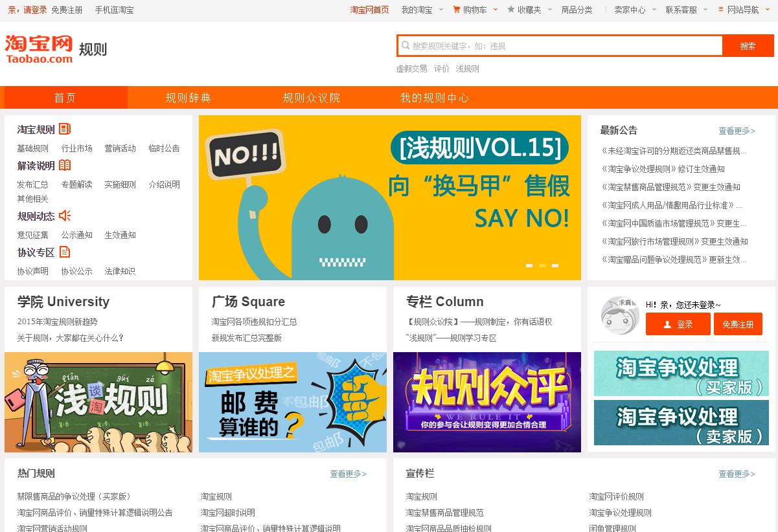Open 淘宝网各项违规扣分汇总 link
The width and height of the screenshot is (778, 532).
255,322
